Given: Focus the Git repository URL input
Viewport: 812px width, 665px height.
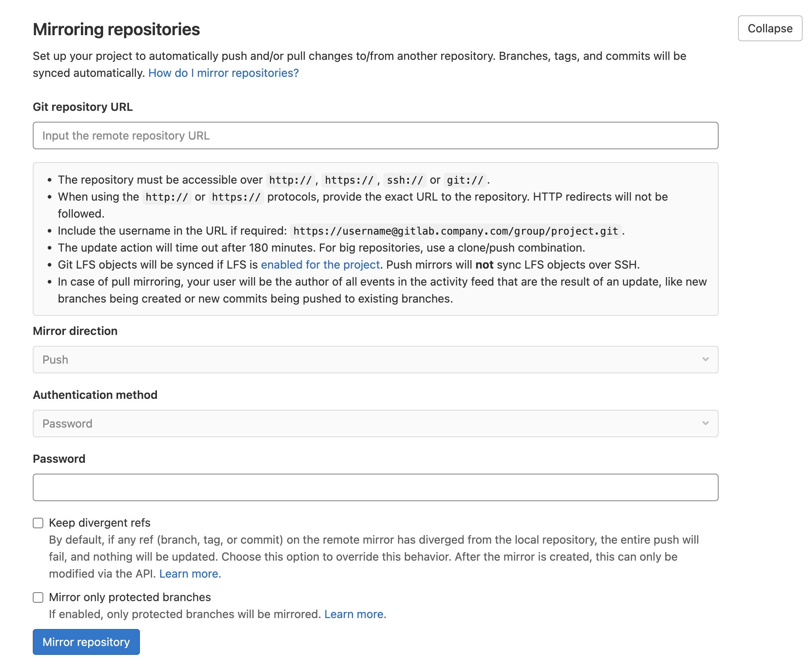Looking at the screenshot, I should (375, 136).
